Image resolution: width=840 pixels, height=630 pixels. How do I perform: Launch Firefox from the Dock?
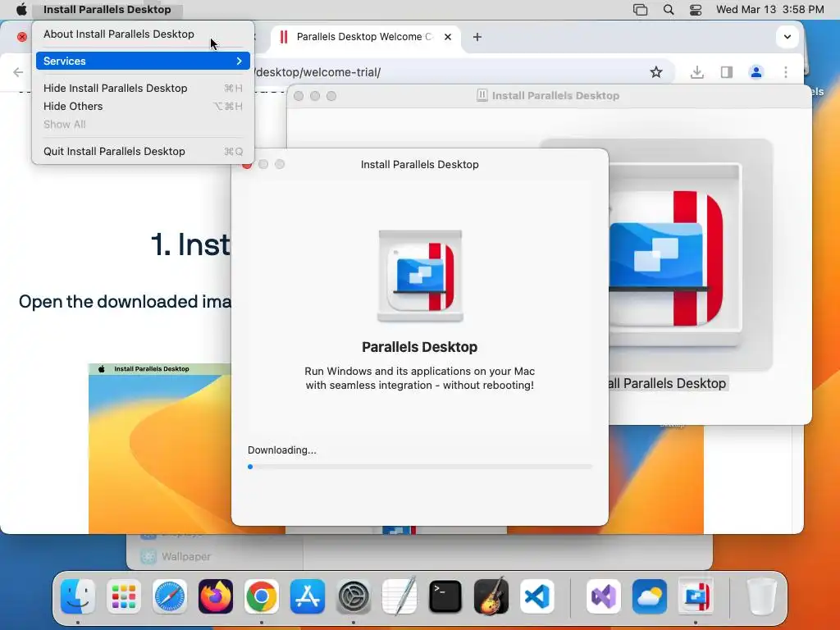216,596
